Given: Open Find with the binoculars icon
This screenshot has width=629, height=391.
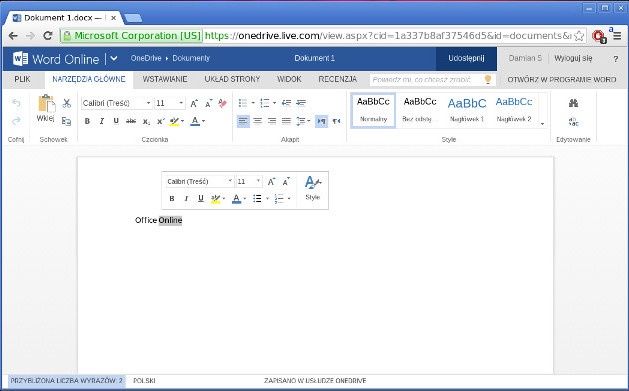Looking at the screenshot, I should point(573,103).
